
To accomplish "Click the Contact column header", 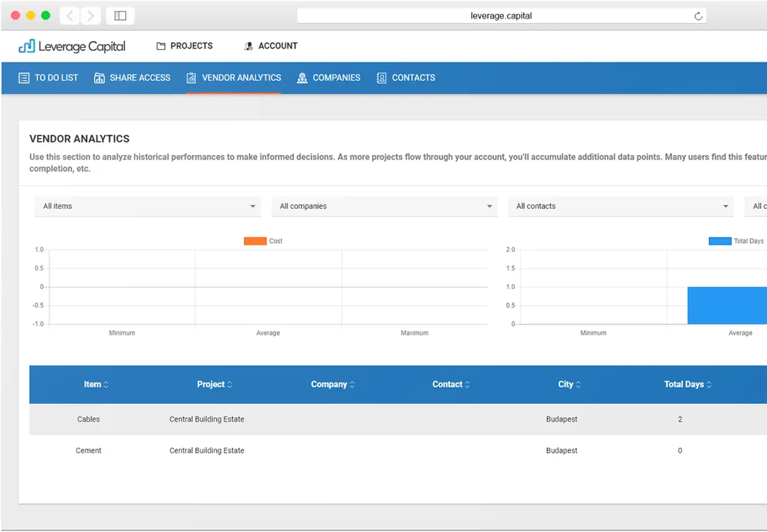I will pos(451,385).
